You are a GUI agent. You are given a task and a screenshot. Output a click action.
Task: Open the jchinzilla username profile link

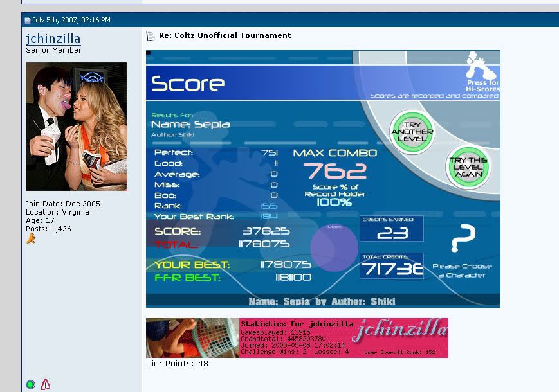pyautogui.click(x=53, y=39)
